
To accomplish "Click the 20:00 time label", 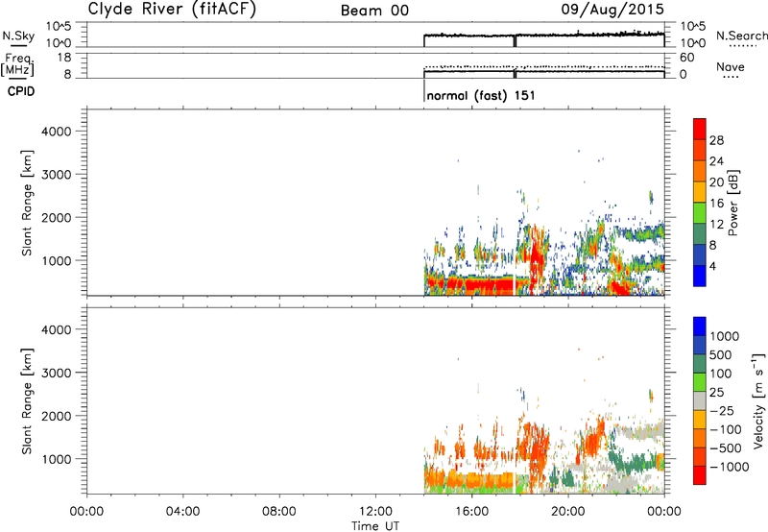I will tap(568, 512).
